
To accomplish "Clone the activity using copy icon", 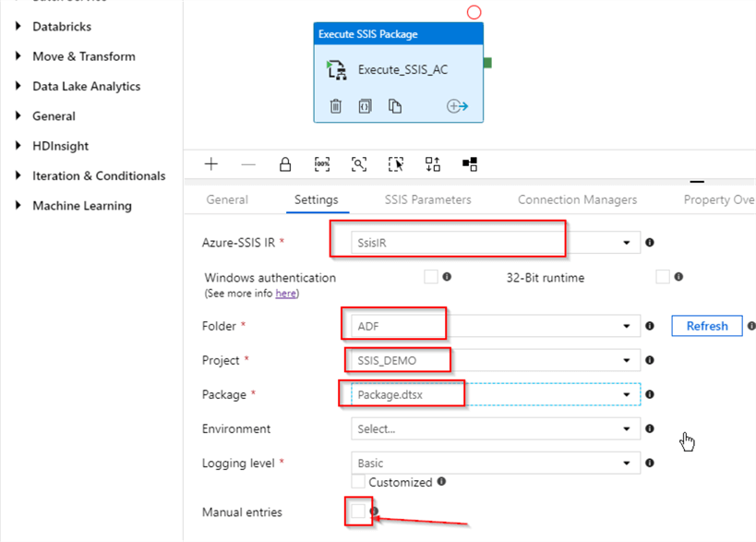I will 394,106.
